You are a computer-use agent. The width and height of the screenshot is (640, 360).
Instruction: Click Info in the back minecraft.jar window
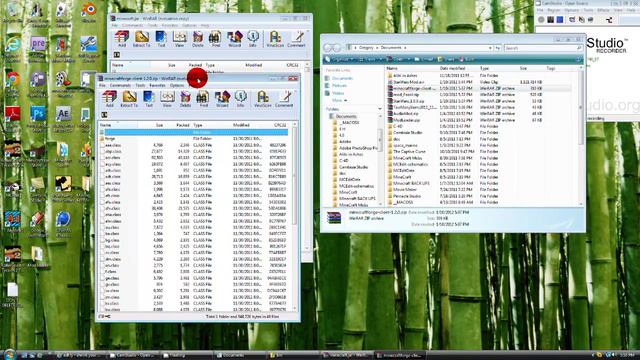point(253,39)
